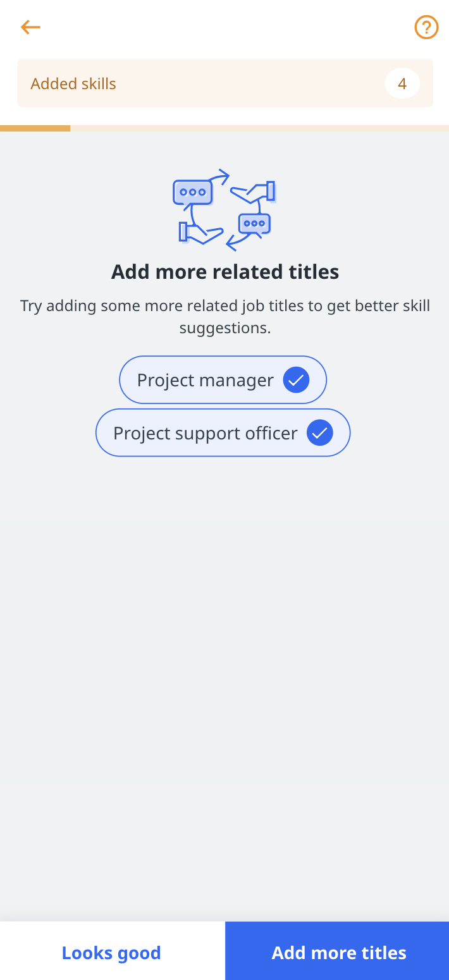Expand the Added skills bar

[225, 83]
